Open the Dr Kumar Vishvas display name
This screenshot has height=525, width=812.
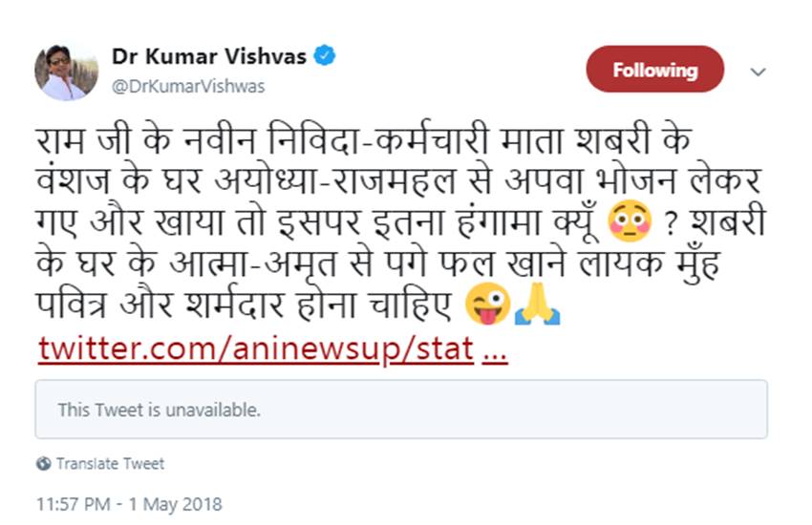coord(208,56)
